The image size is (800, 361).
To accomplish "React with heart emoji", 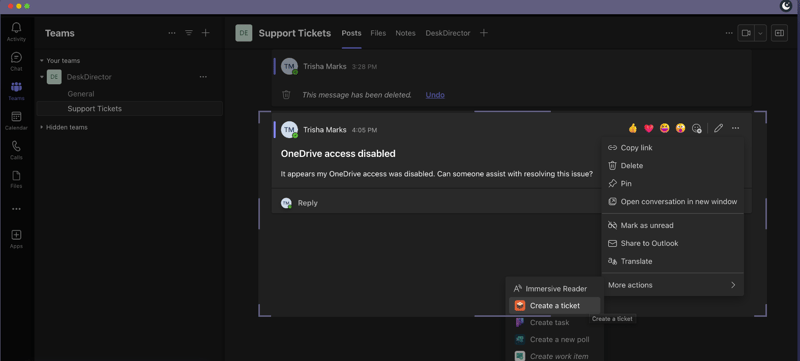I will [648, 128].
